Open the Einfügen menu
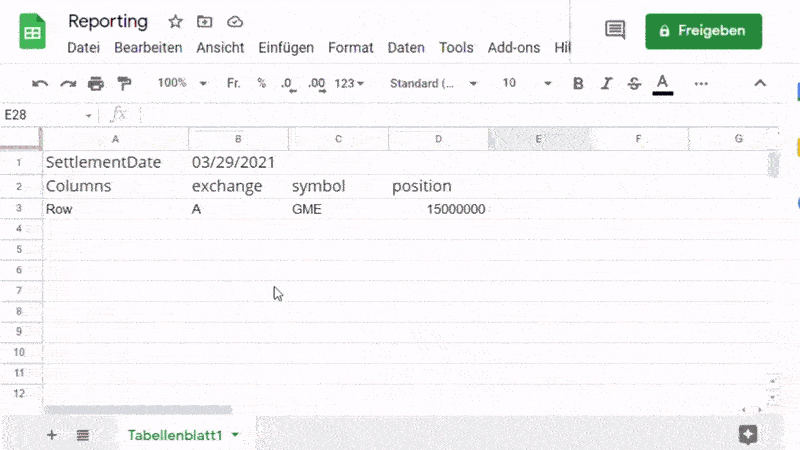Image resolution: width=800 pixels, height=450 pixels. coord(286,47)
